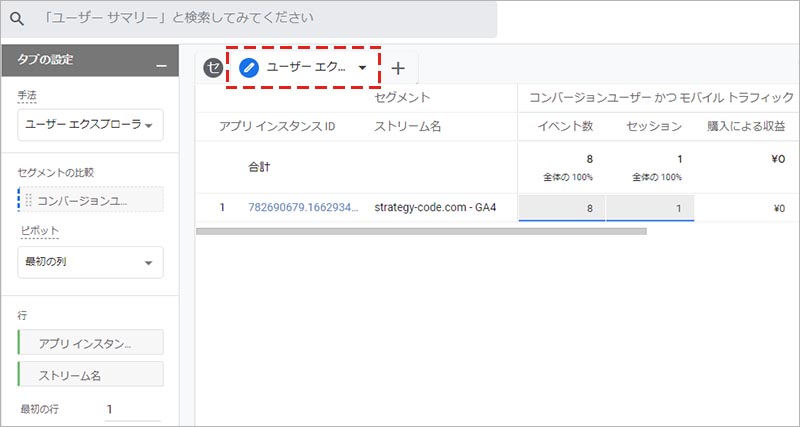Image resolution: width=800 pixels, height=427 pixels.
Task: Click the 購入による収益 column header
Action: click(x=744, y=126)
